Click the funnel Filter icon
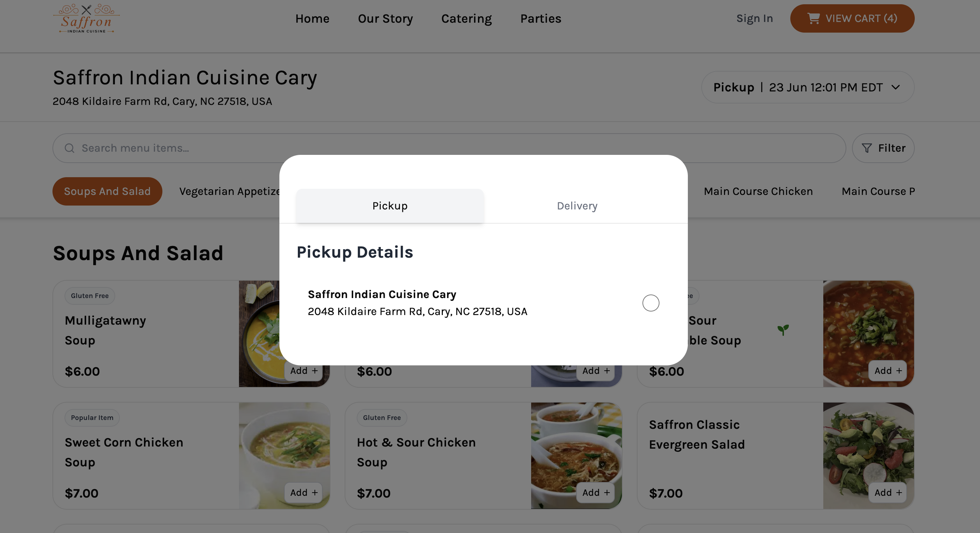Screen dimensions: 980x533 [x=866, y=148]
